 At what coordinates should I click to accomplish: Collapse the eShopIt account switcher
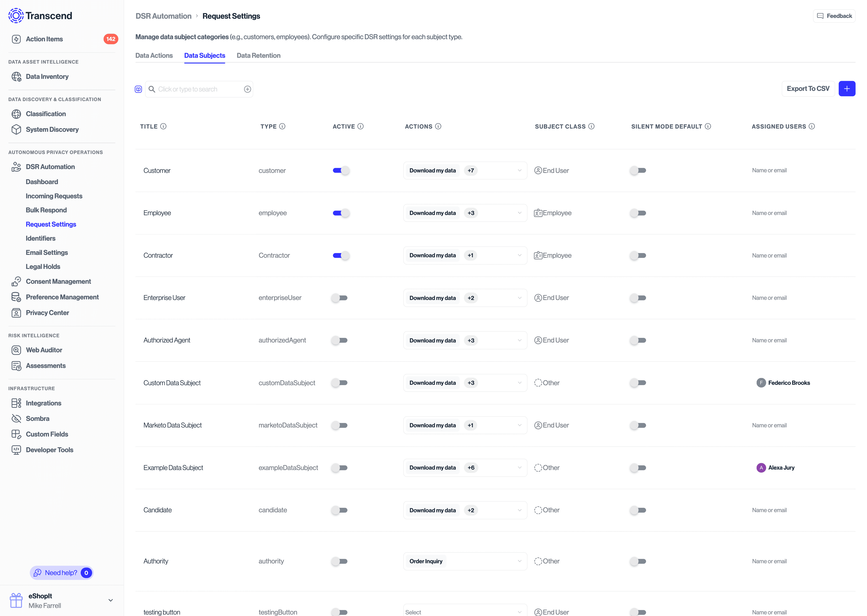point(110,600)
